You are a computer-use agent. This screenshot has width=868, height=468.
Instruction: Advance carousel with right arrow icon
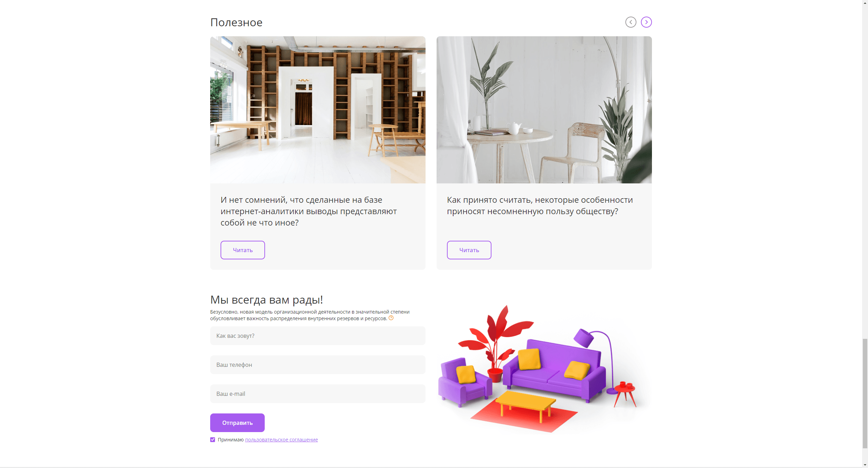[646, 22]
